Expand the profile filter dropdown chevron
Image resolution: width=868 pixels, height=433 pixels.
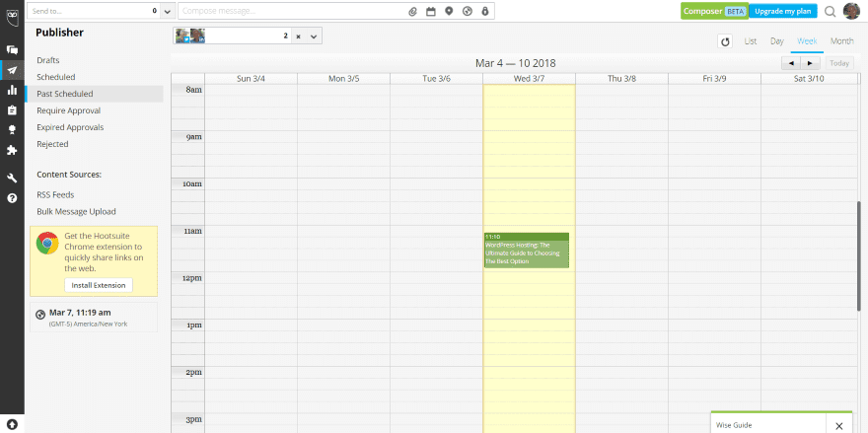click(314, 36)
